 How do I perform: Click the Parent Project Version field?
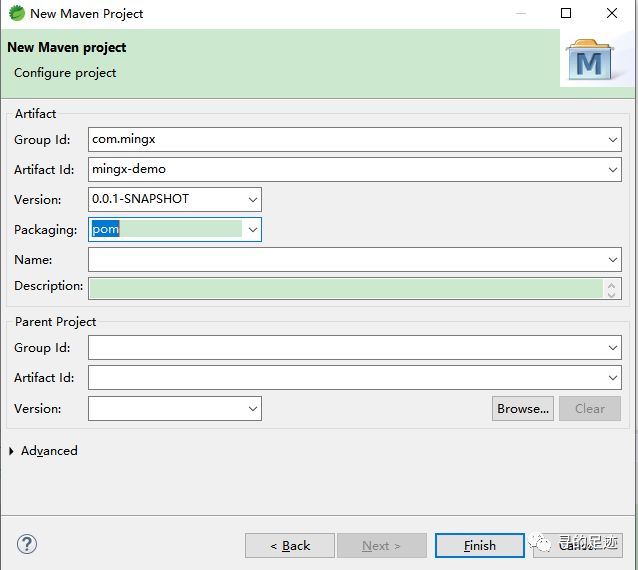pyautogui.click(x=175, y=408)
